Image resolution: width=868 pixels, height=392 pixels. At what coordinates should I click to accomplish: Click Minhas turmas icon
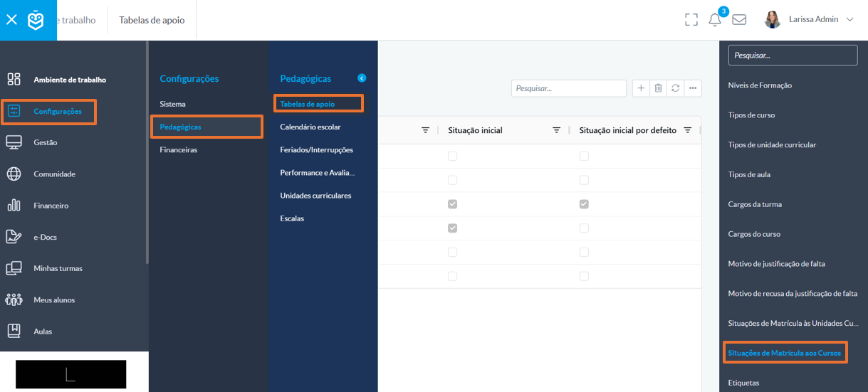point(14,268)
